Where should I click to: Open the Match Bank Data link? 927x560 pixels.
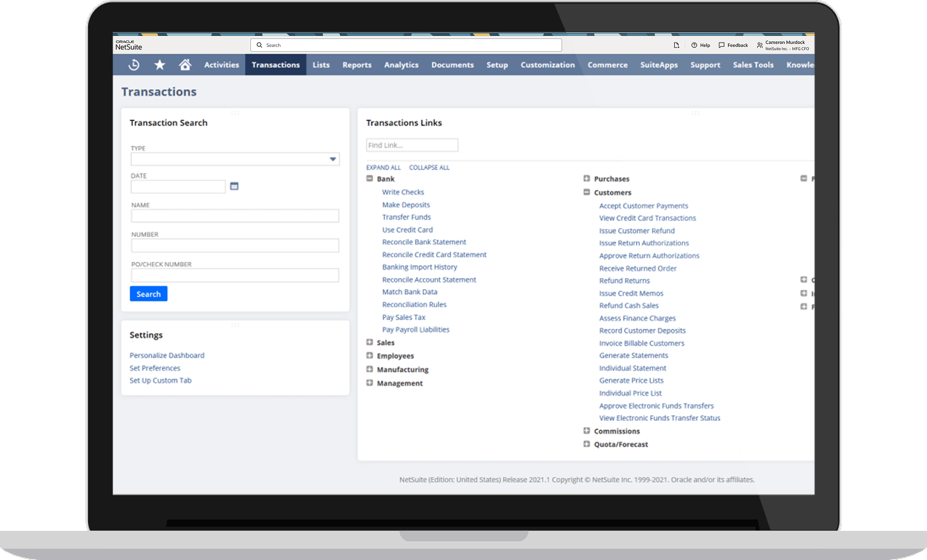pos(409,292)
